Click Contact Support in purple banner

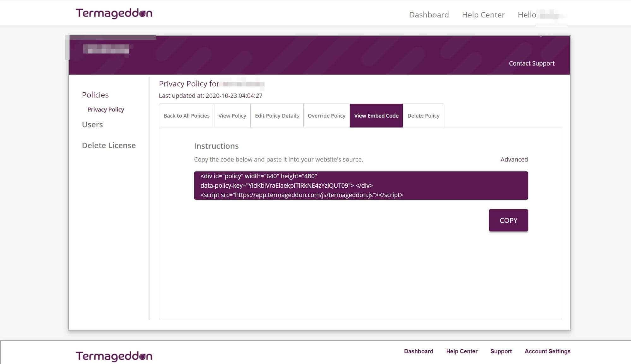[532, 63]
